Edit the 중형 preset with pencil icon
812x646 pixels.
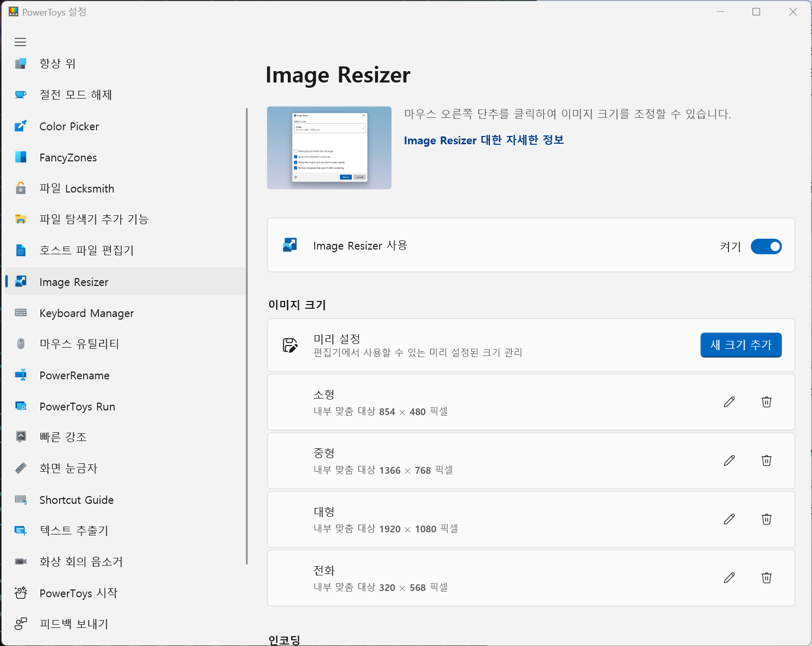[729, 461]
